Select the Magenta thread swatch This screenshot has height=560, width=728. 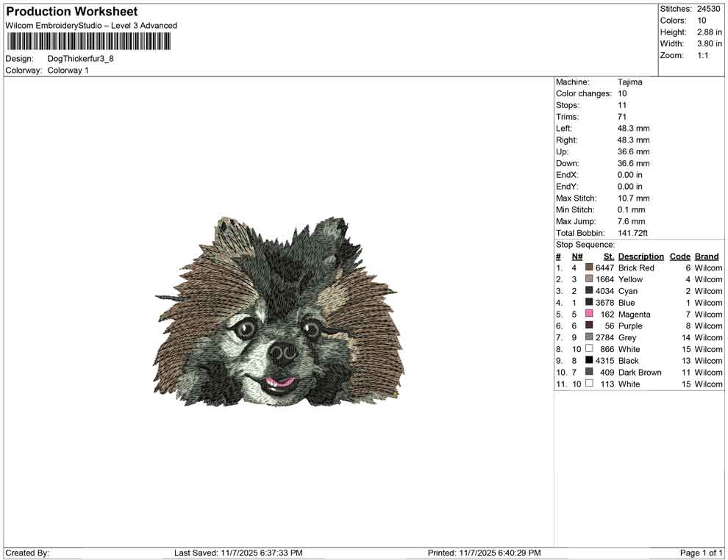pyautogui.click(x=588, y=314)
